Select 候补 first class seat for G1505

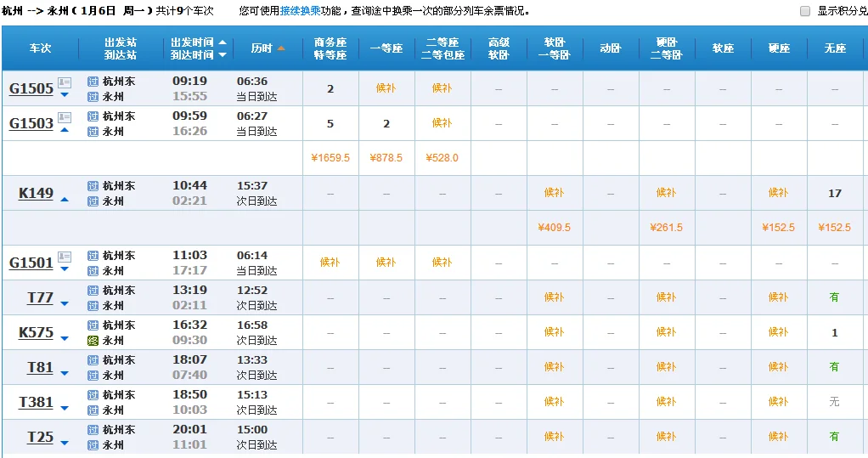386,88
